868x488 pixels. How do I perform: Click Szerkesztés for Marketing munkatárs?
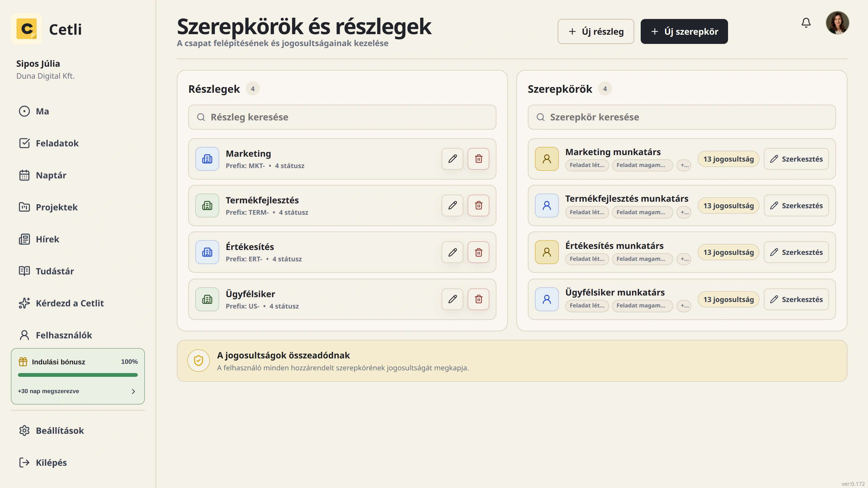pos(796,159)
